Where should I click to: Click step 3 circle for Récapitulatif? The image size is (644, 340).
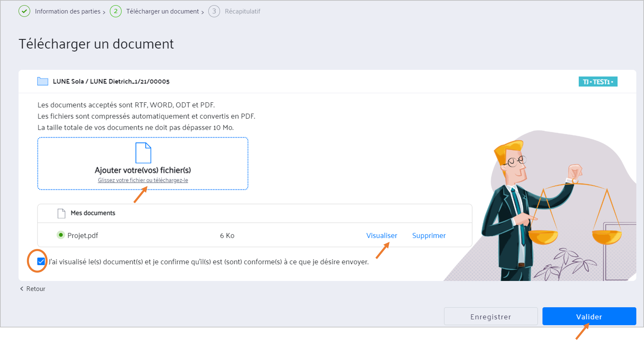[x=214, y=11]
